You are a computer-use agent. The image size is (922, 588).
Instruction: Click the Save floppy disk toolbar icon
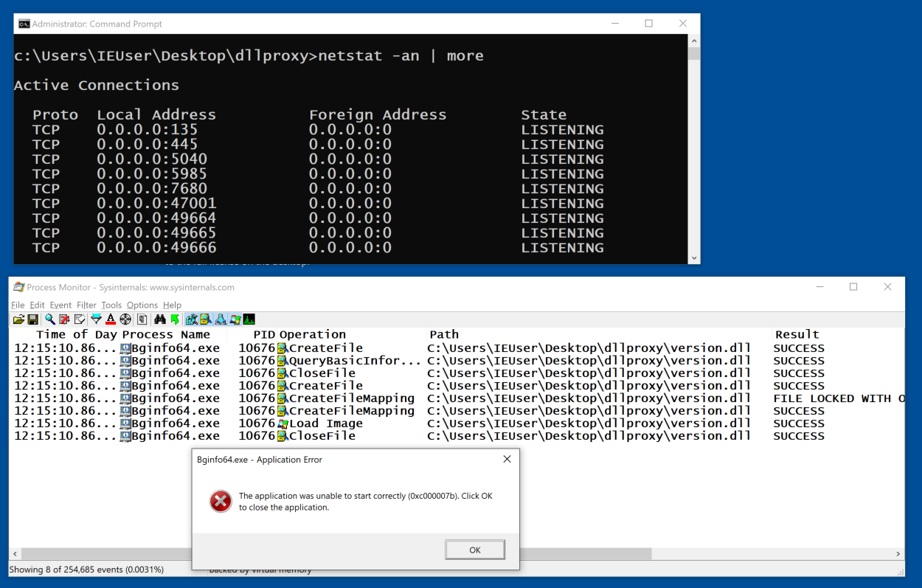click(32, 319)
